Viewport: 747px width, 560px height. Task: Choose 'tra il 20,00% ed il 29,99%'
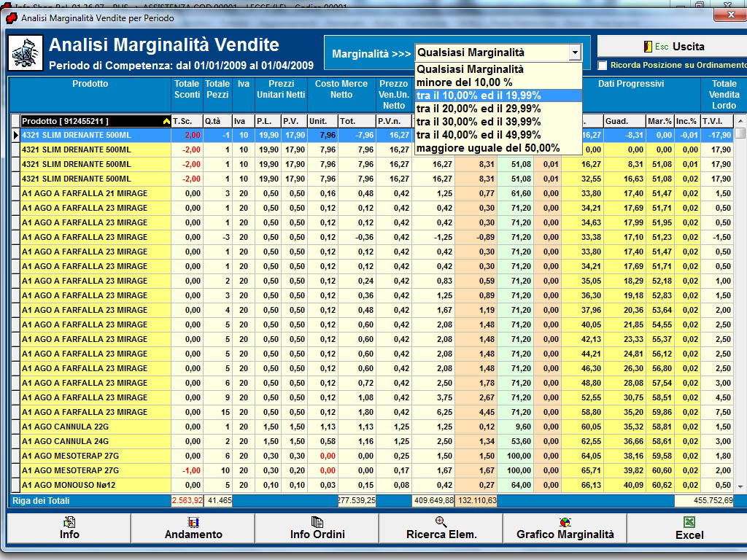pos(479,109)
